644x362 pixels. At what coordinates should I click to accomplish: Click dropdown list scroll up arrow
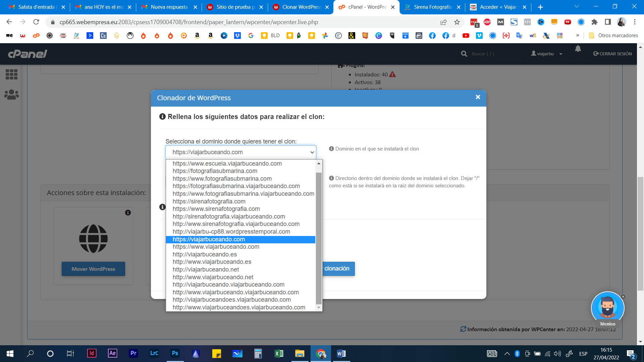click(x=319, y=163)
